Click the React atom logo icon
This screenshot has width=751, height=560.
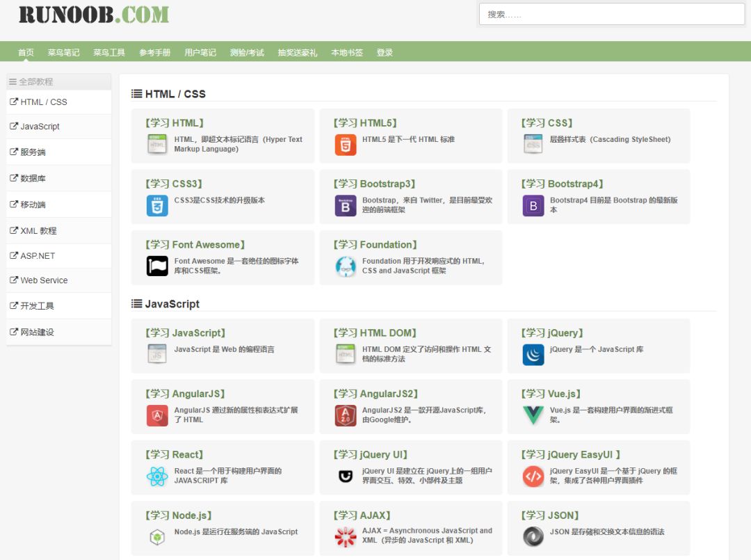point(157,476)
